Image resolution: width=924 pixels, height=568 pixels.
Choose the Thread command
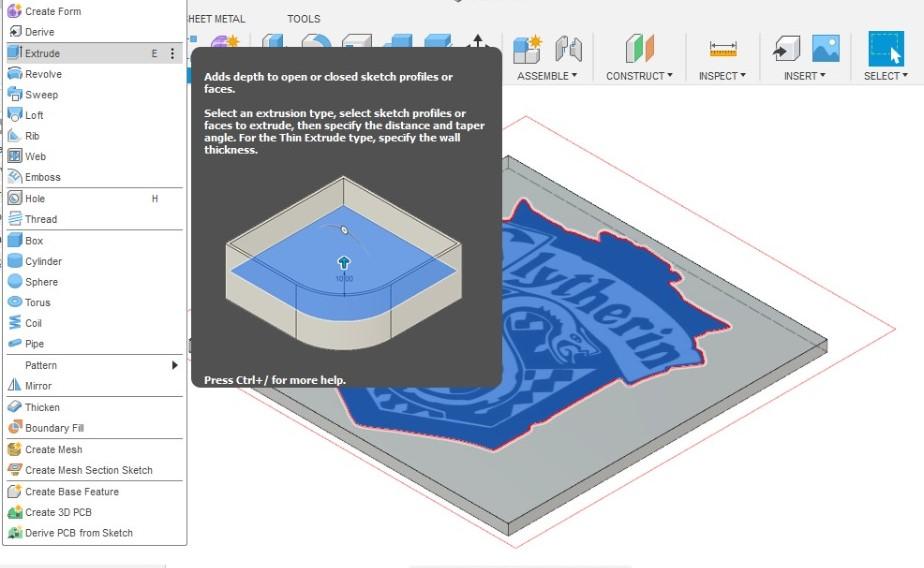coord(94,219)
